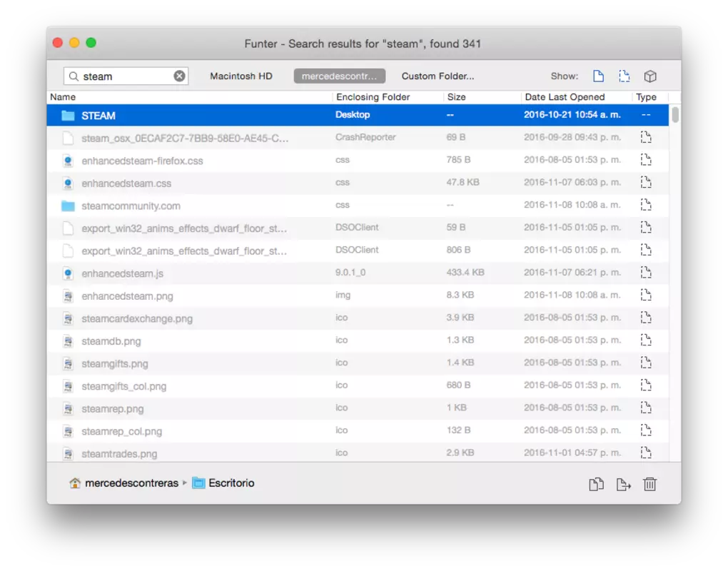
Task: Click hidden type icon for enhancedsteam-firefox.css
Action: pos(646,160)
